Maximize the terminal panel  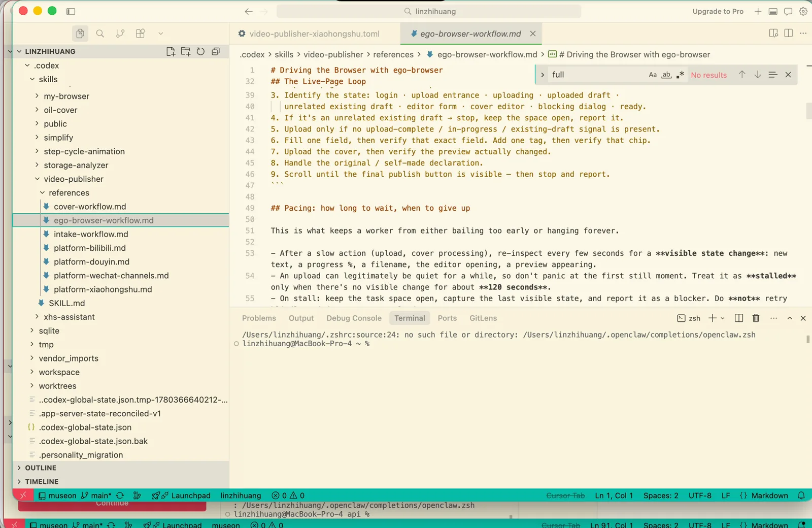tap(790, 318)
